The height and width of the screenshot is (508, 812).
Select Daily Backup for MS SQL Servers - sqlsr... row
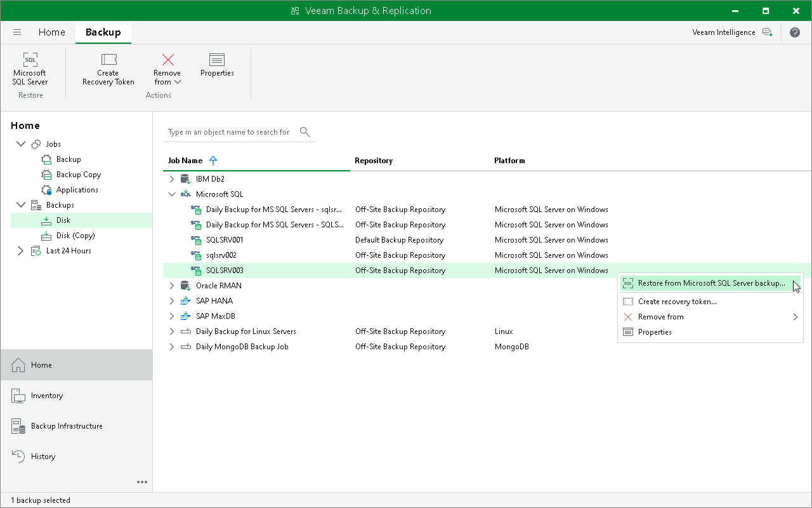pyautogui.click(x=487, y=210)
